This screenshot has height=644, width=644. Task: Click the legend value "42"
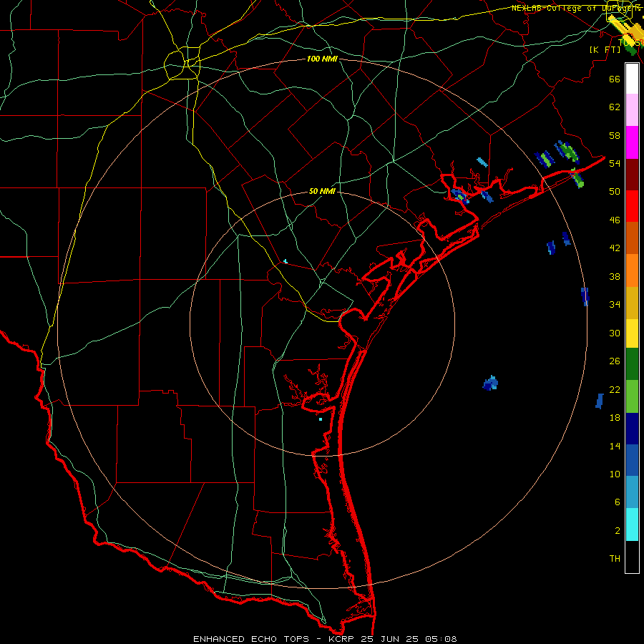click(x=615, y=248)
